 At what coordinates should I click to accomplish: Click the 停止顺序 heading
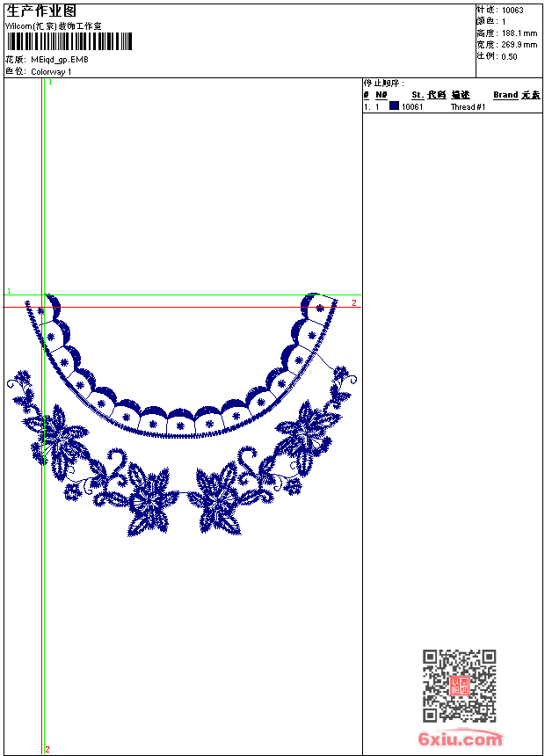(x=383, y=84)
